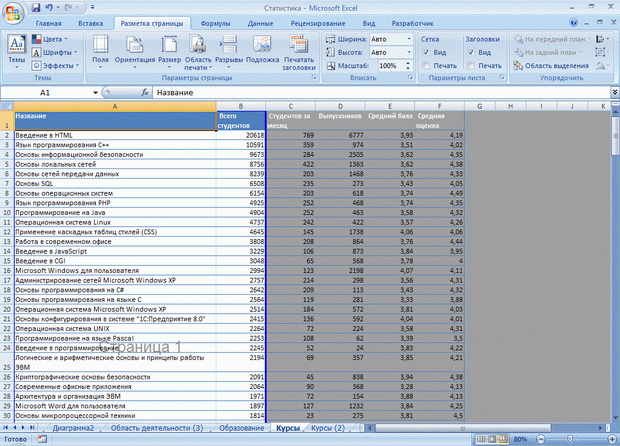Screen dimensions: 620x446
Task: Open page Breaks (Разрывы) menu
Action: tap(229, 53)
